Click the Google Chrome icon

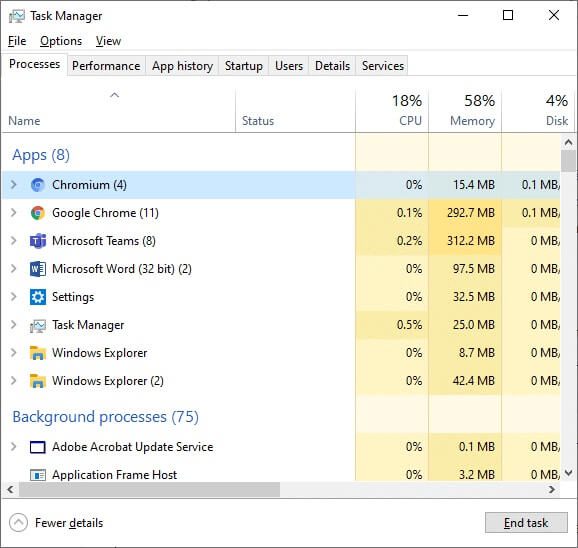38,213
